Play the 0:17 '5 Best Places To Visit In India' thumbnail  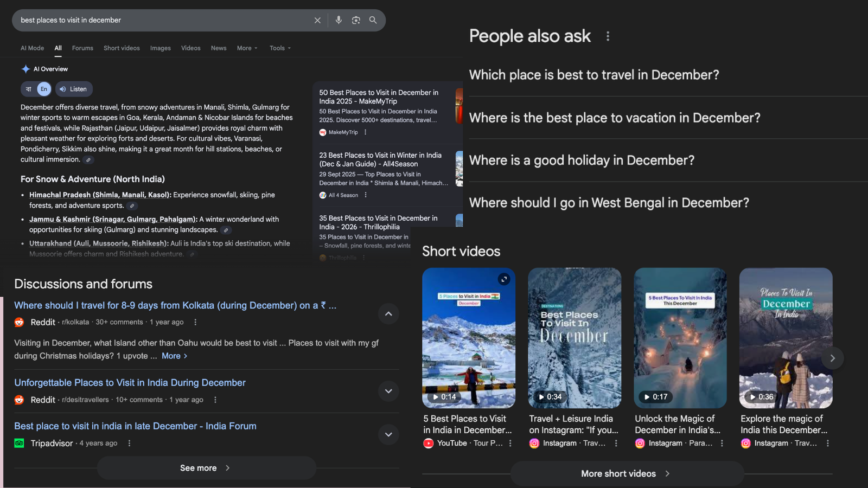coord(680,338)
